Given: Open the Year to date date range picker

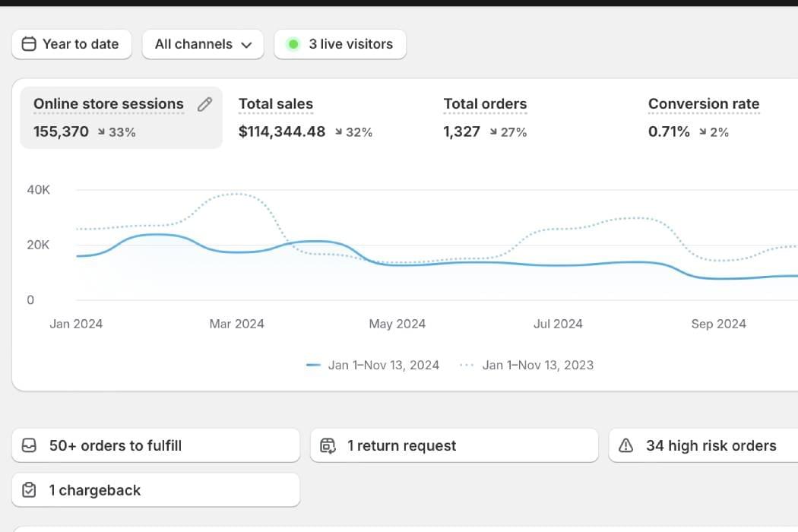Looking at the screenshot, I should coord(72,44).
